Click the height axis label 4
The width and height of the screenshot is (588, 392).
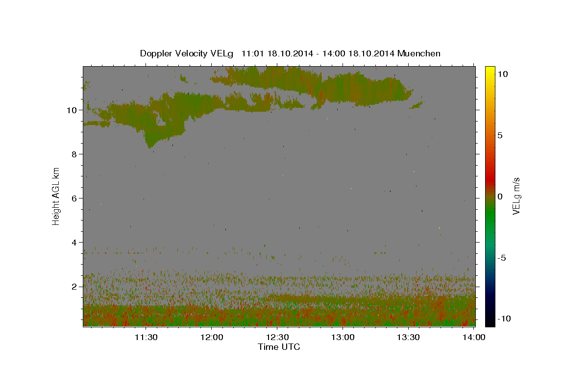tap(75, 243)
